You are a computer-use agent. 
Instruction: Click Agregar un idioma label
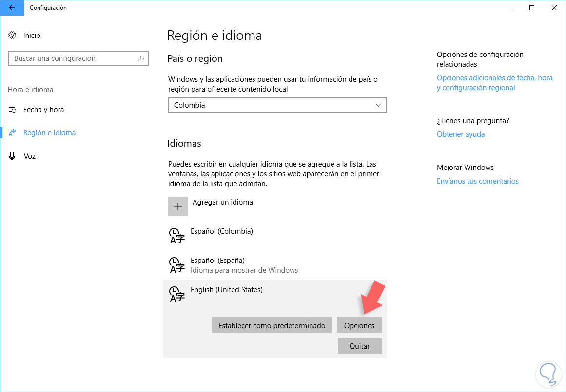point(223,202)
